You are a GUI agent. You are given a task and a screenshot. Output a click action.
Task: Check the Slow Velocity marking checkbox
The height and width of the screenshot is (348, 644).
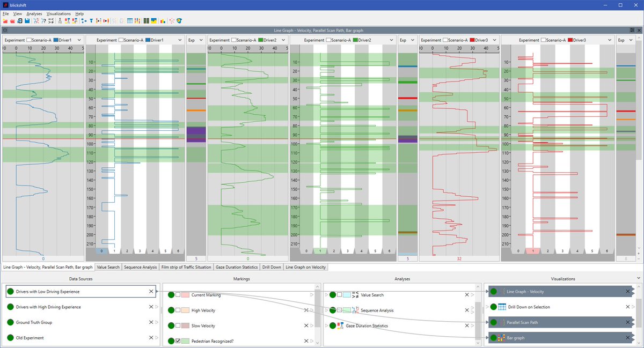[178, 326]
